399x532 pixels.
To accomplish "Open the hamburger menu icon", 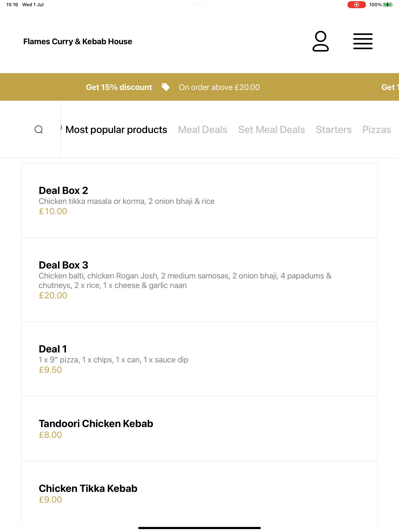I will coord(363,41).
